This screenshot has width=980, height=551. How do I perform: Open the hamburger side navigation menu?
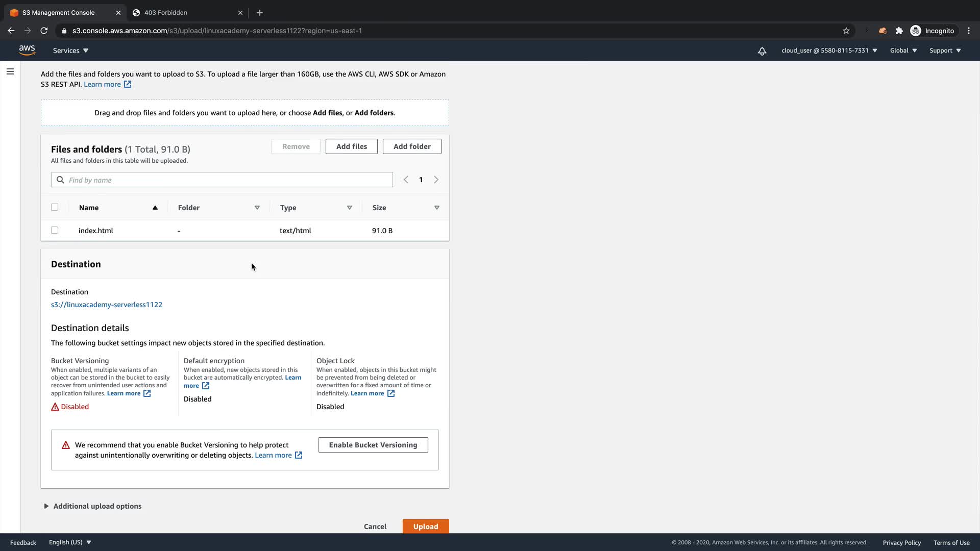(x=10, y=71)
